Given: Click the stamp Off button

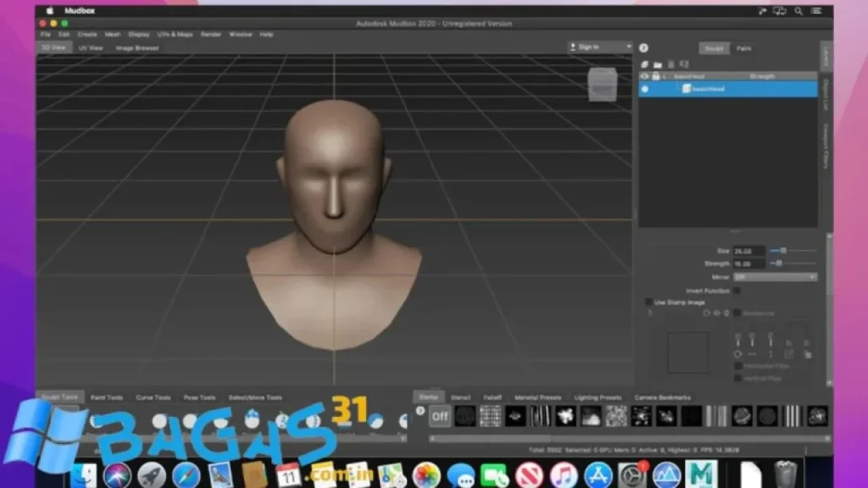Looking at the screenshot, I should coord(440,417).
